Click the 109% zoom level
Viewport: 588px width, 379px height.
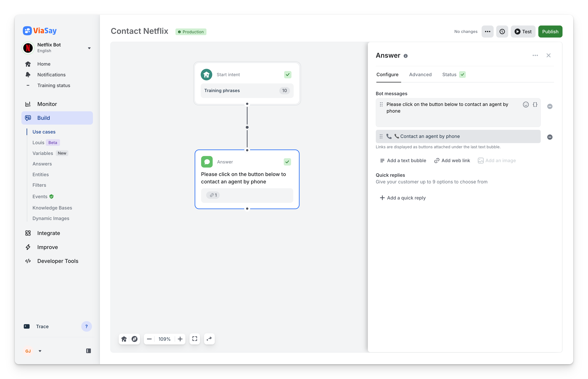(x=165, y=339)
